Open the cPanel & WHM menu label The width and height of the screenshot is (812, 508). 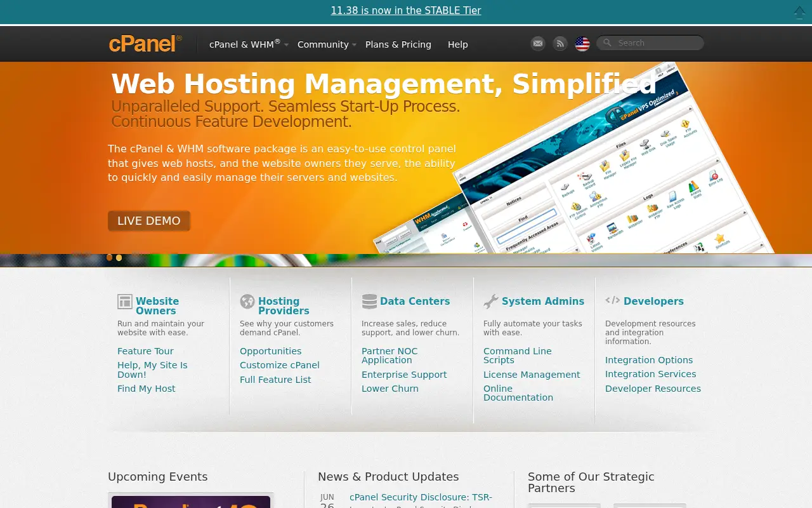[245, 44]
